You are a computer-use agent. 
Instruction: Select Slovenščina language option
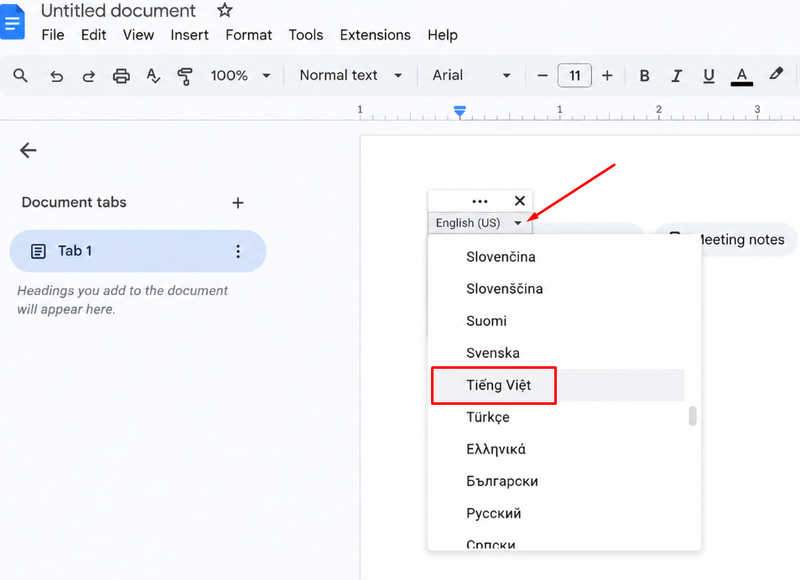point(557,289)
